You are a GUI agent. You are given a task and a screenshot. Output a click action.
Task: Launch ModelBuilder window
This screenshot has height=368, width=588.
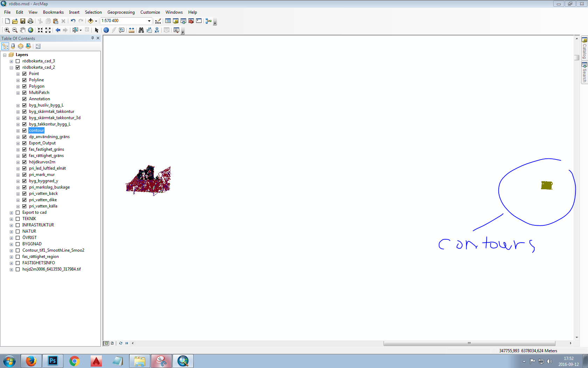click(x=209, y=21)
